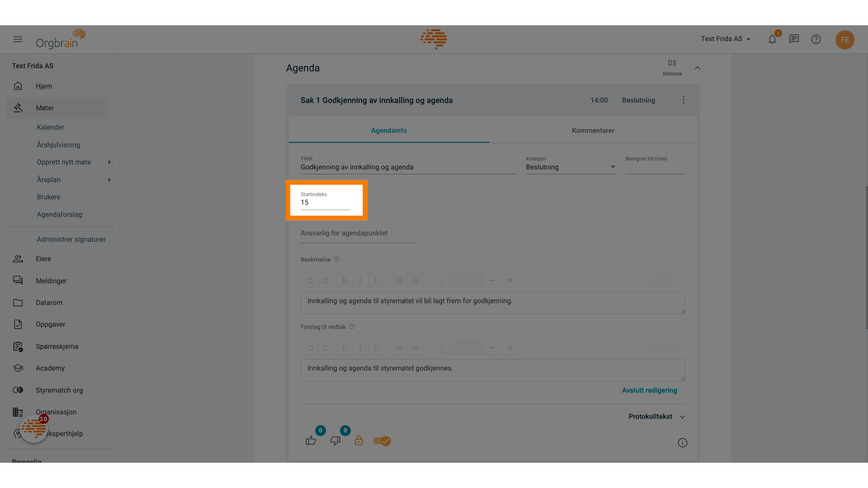This screenshot has height=488, width=868.
Task: Open Møter in sidebar
Action: (x=57, y=108)
